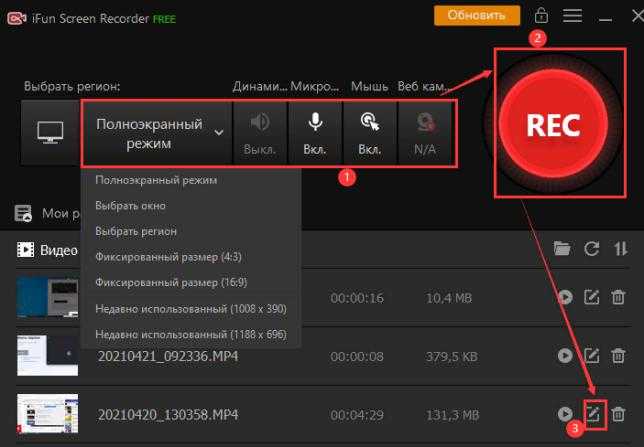Open thumbnail of 20210420_130358.MP4

tap(48, 414)
